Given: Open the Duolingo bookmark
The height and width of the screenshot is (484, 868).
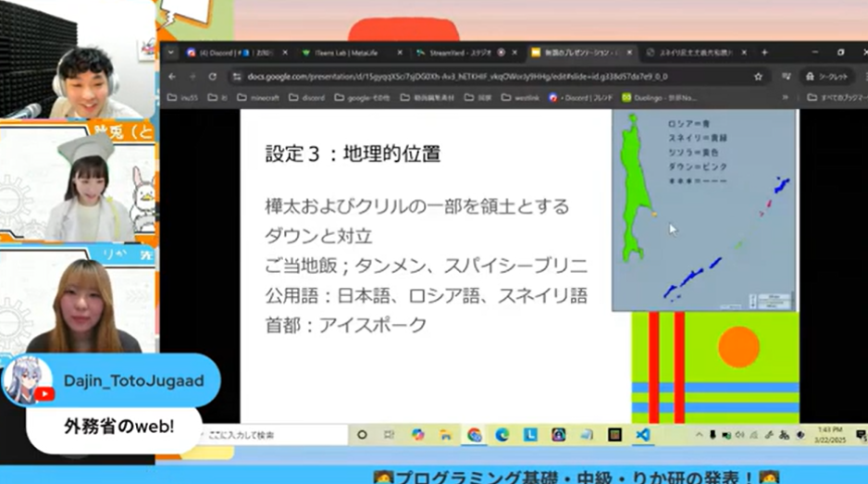Looking at the screenshot, I should pyautogui.click(x=659, y=98).
